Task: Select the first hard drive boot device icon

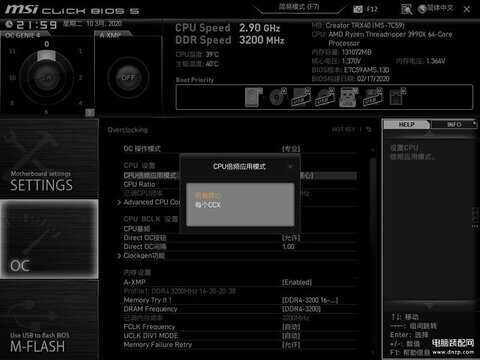Action: 253,97
